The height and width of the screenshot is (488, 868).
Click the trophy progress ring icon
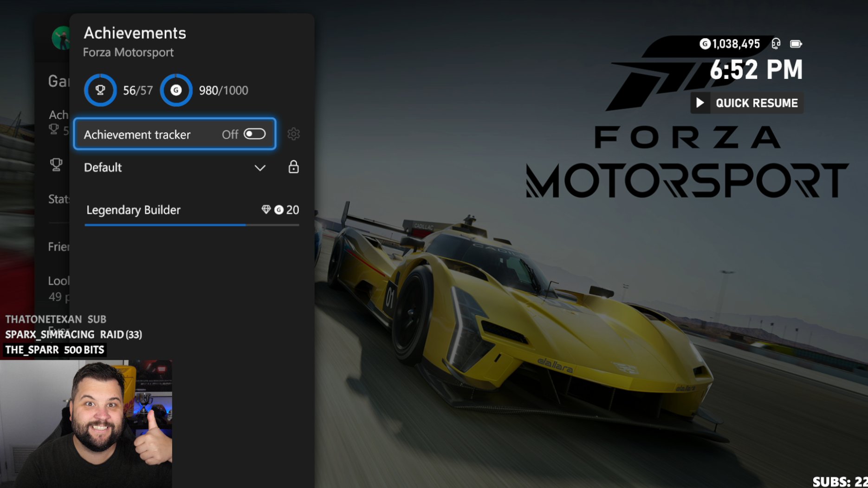click(x=100, y=90)
